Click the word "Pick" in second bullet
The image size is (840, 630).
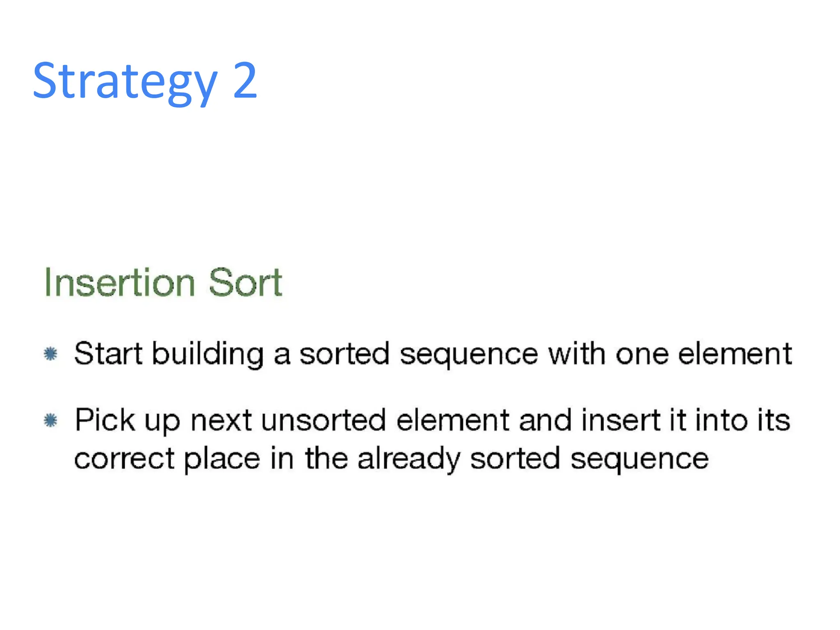[105, 420]
